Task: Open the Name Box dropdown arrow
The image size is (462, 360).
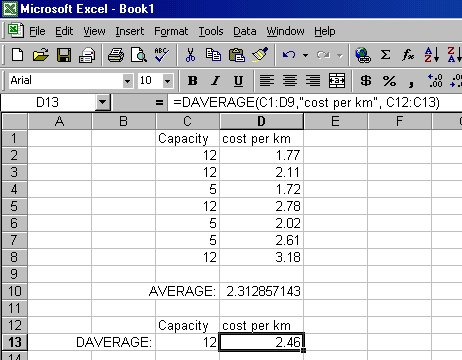Action: pyautogui.click(x=102, y=102)
